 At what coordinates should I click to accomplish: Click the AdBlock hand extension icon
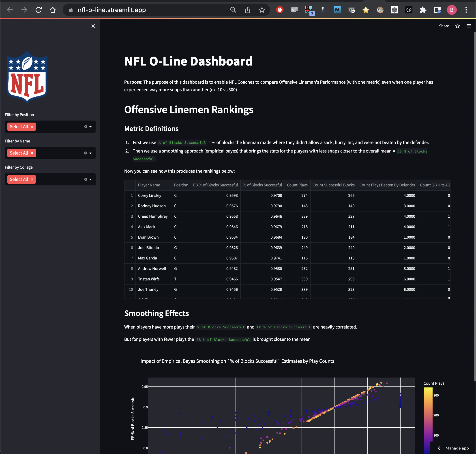(280, 10)
